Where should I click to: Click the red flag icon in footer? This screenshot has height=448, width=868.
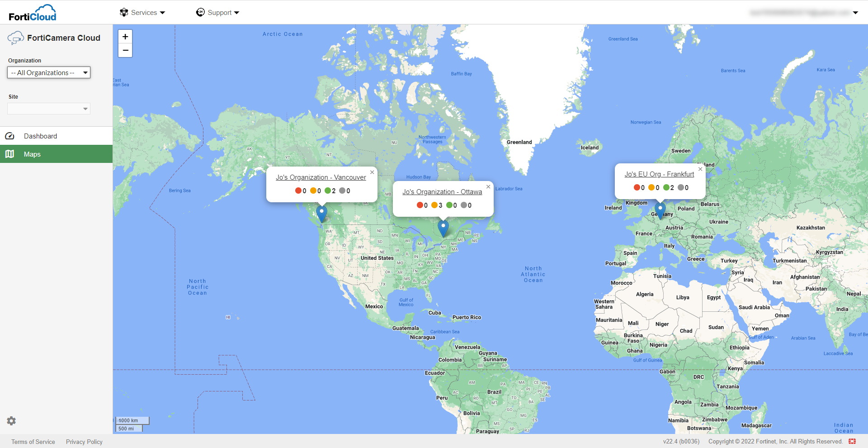coord(852,441)
